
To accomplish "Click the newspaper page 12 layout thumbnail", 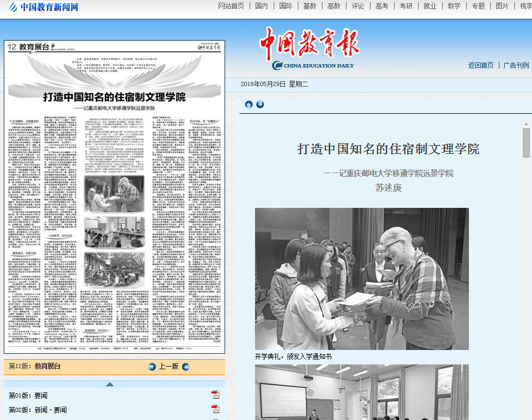I will click(114, 197).
